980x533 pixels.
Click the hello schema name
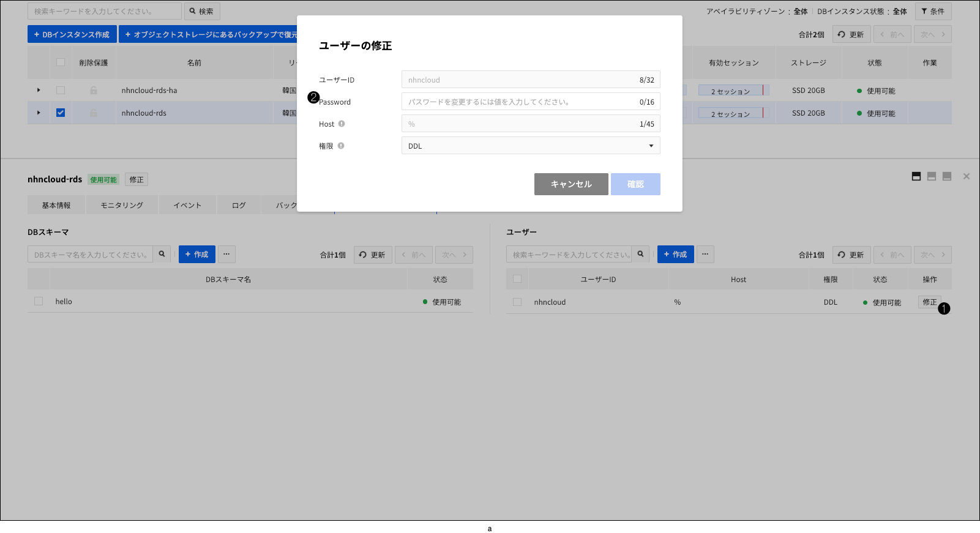pos(64,301)
